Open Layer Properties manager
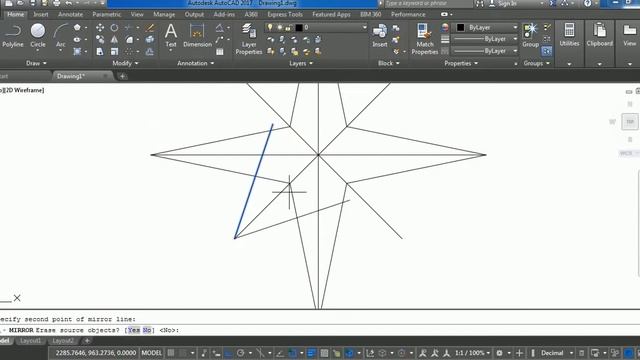Image resolution: width=640 pixels, height=360 pixels. point(249,39)
